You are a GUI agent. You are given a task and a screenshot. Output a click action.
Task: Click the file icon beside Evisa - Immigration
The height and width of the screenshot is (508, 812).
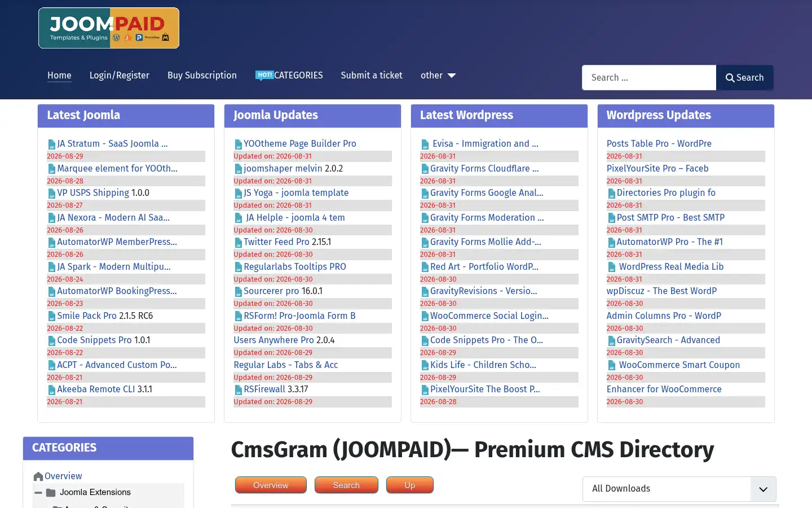click(x=425, y=144)
